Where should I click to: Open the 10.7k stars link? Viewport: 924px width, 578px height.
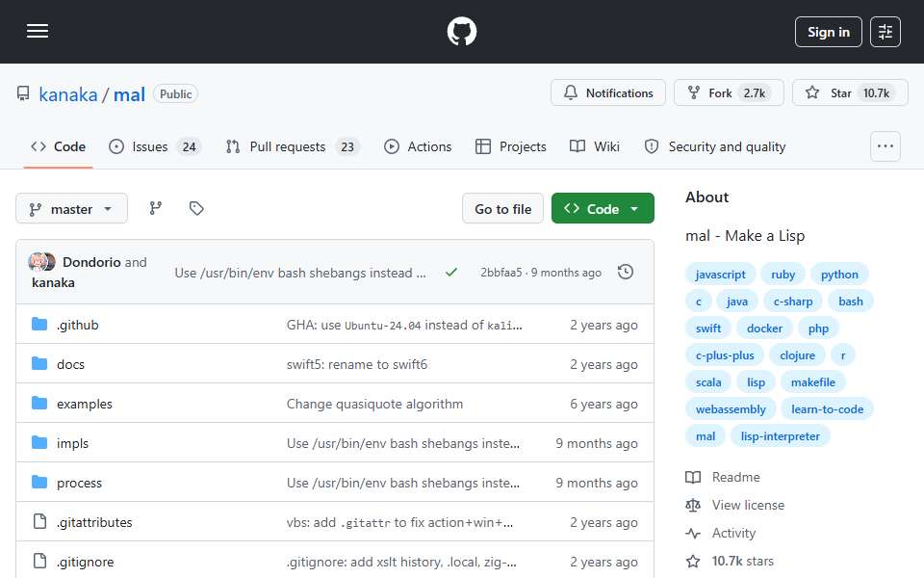[730, 561]
